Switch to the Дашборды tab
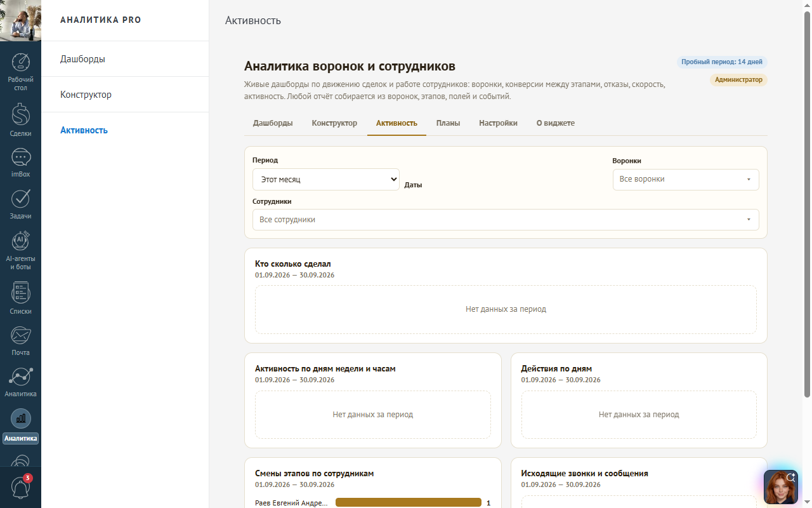 [x=273, y=123]
